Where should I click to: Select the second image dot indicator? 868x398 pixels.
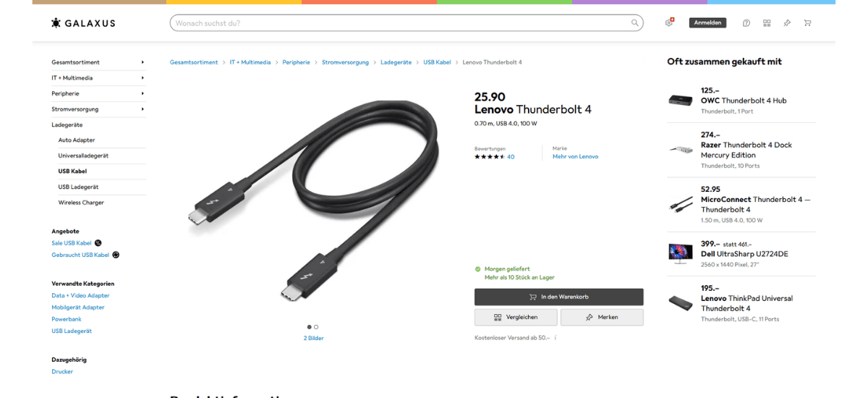316,327
